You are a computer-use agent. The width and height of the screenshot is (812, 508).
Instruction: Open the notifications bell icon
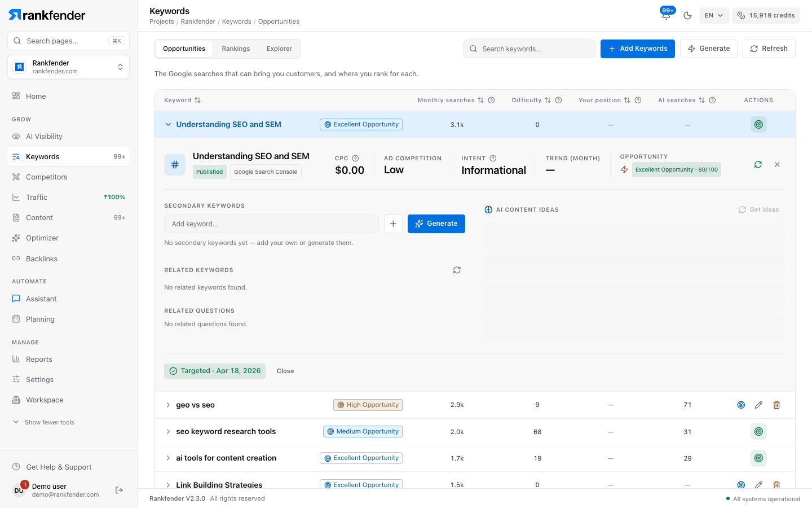(666, 15)
